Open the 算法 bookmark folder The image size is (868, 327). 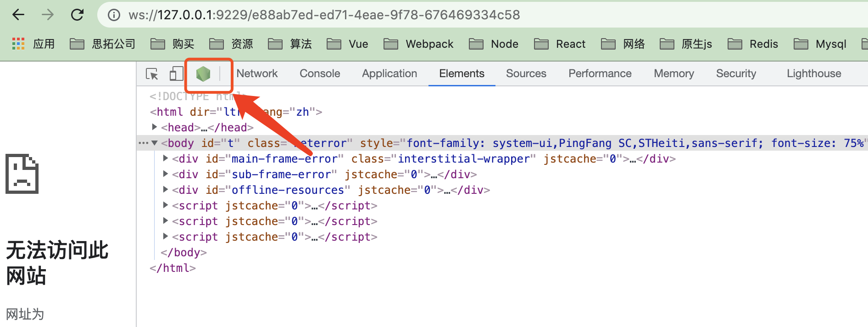290,44
